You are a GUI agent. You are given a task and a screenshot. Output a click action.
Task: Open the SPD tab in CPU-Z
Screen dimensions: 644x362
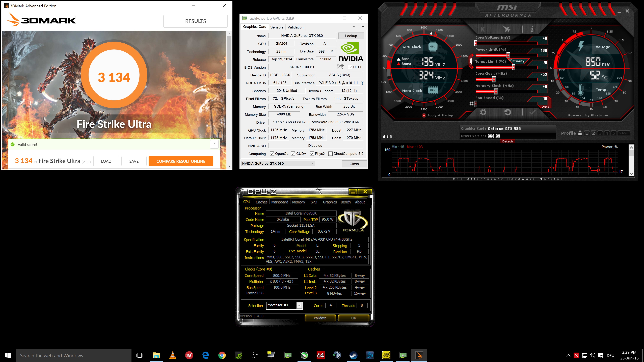tap(313, 202)
